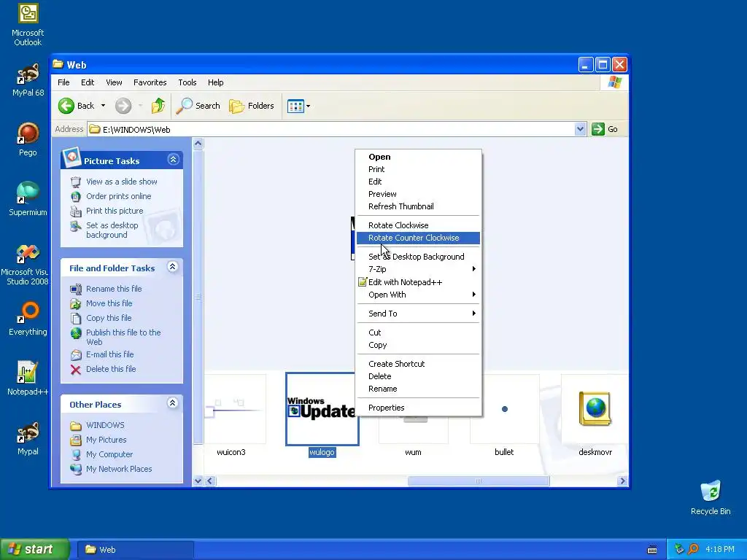
Task: Open the View menu
Action: (114, 82)
